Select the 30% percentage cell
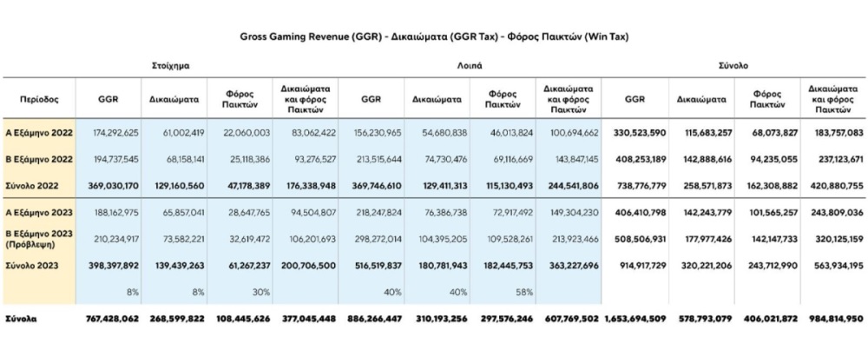 [x=260, y=292]
